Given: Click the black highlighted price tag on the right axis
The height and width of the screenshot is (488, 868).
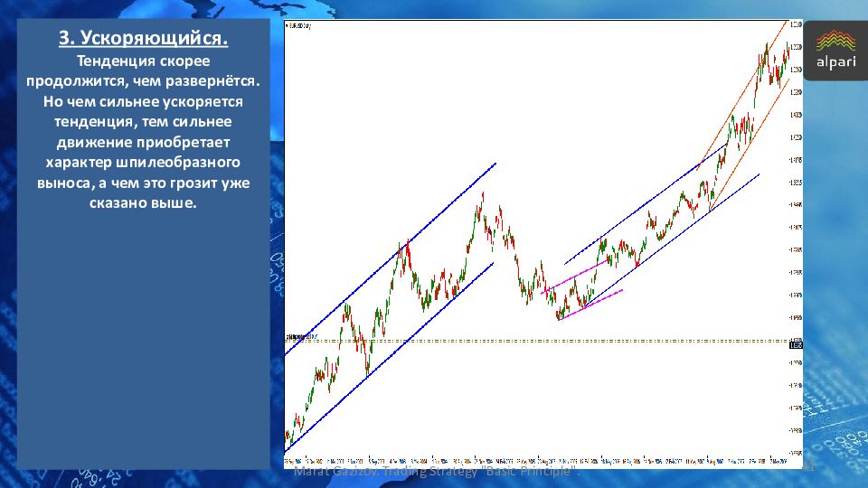Looking at the screenshot, I should click(x=796, y=344).
